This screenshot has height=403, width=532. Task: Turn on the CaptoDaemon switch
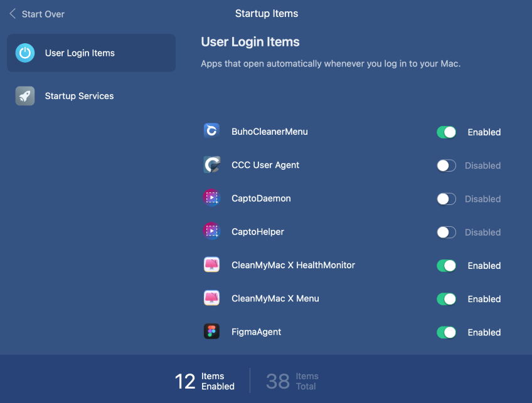pos(446,199)
